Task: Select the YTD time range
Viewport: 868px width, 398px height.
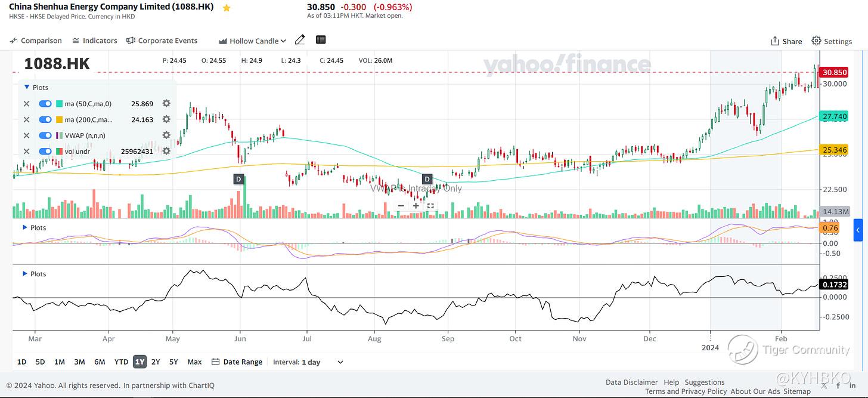Action: 121,362
